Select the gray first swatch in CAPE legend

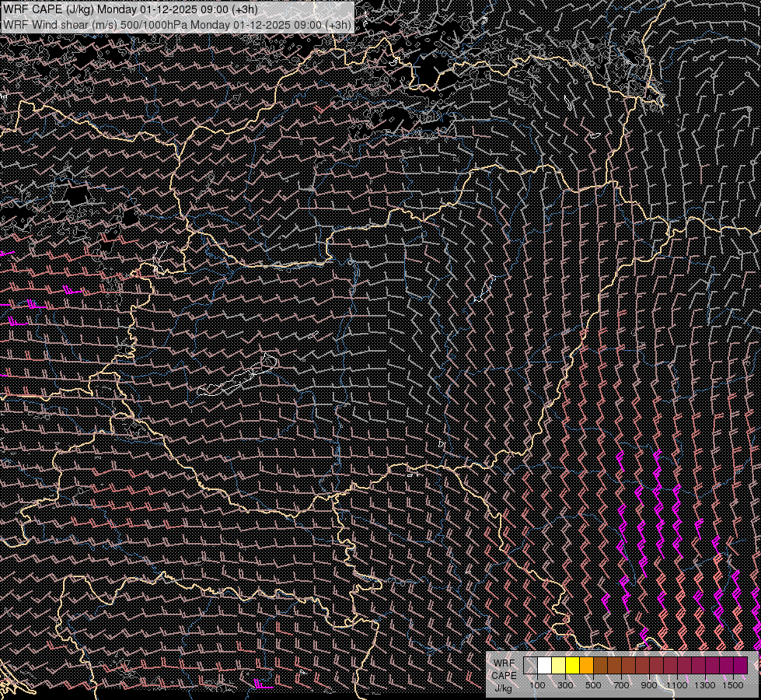(x=530, y=666)
